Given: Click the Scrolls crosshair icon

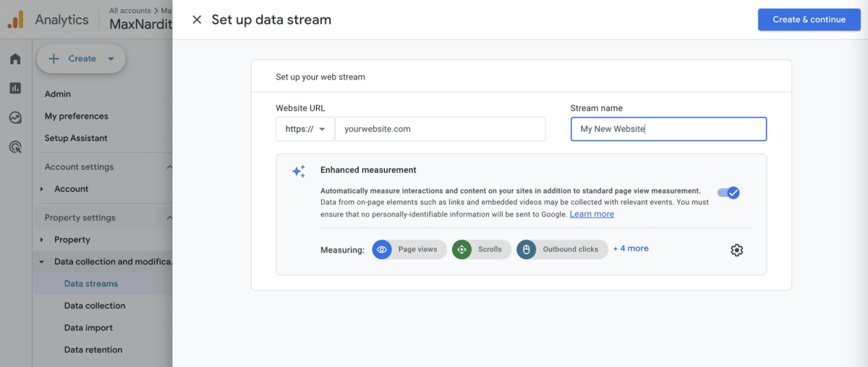Looking at the screenshot, I should [x=461, y=249].
